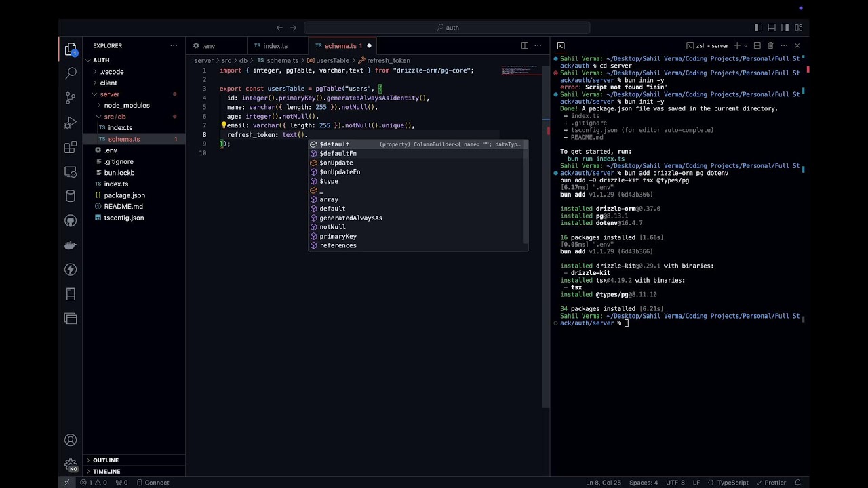Expand the OUTLINE section
Image resolution: width=868 pixels, height=488 pixels.
click(x=134, y=460)
